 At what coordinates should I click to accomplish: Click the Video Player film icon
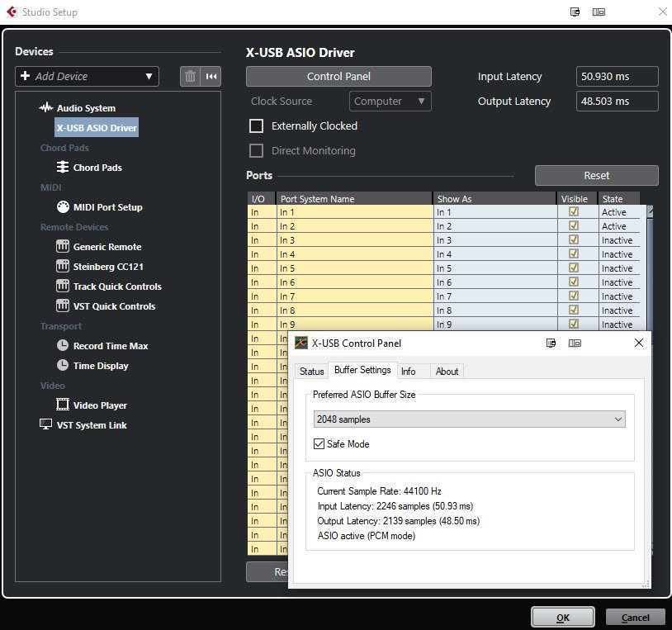click(63, 405)
